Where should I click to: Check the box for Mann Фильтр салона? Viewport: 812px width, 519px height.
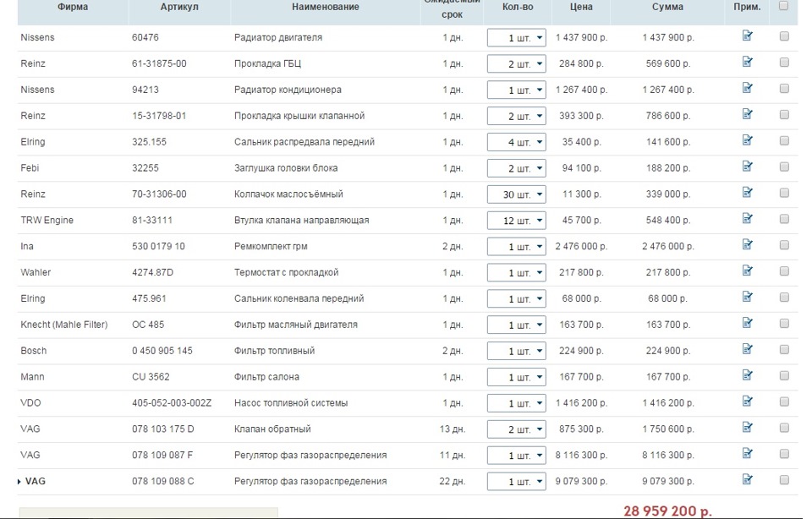(784, 375)
